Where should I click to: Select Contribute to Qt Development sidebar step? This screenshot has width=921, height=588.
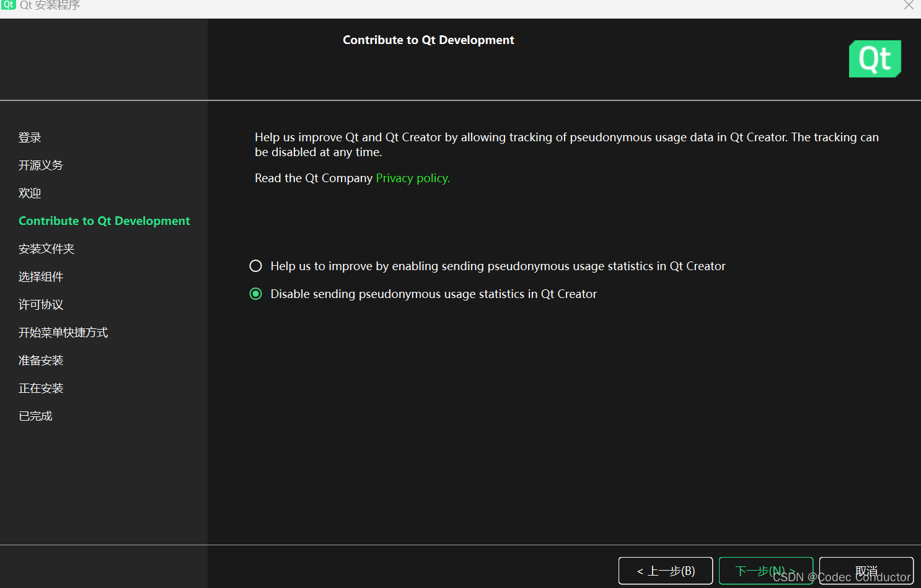click(104, 221)
